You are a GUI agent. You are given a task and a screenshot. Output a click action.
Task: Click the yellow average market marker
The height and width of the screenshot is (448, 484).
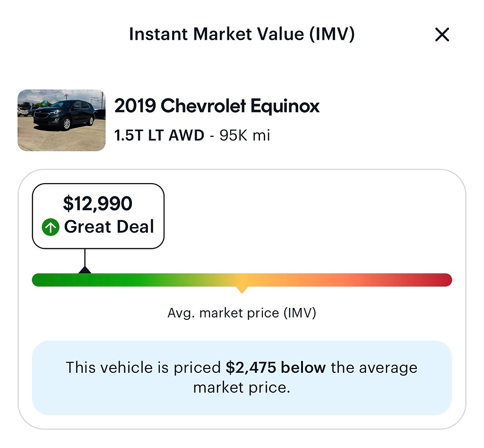pyautogui.click(x=242, y=290)
